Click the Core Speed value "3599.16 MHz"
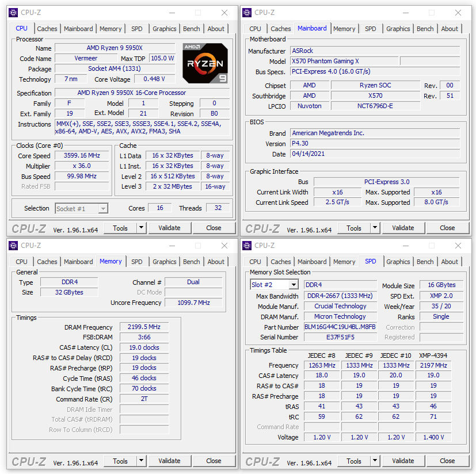 point(82,156)
